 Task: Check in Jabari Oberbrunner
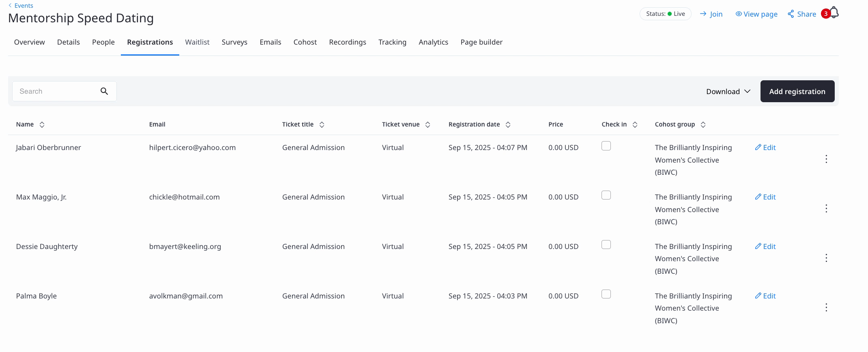[606, 146]
